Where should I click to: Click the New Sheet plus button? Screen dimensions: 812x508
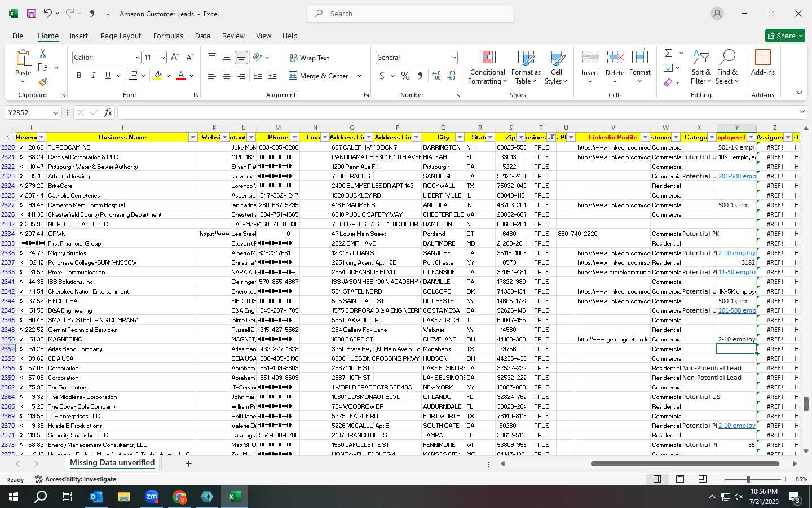click(x=188, y=463)
